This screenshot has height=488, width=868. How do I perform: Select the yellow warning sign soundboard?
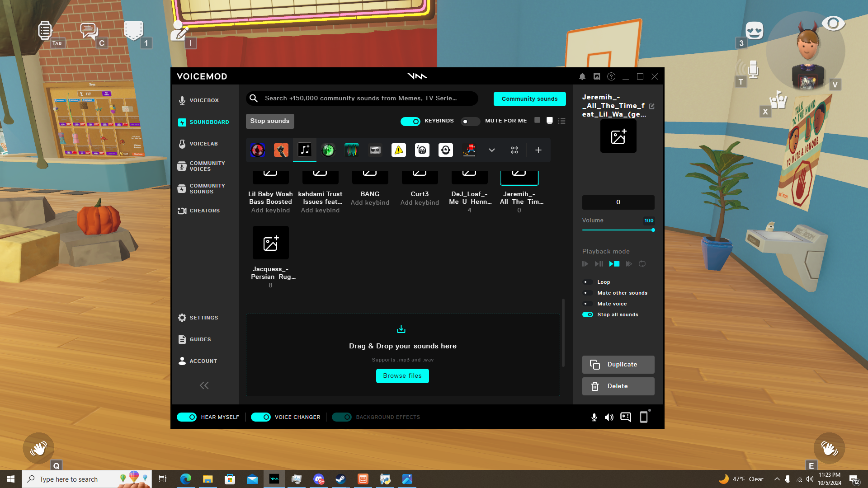[x=399, y=150]
